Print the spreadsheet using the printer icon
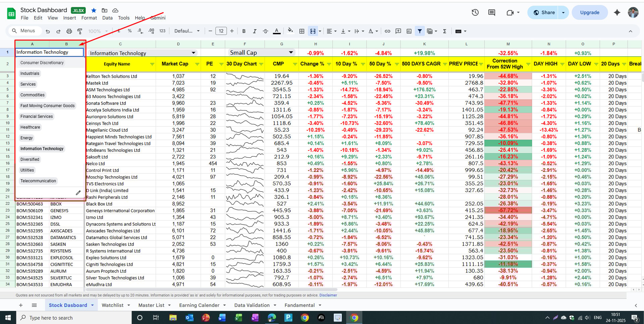 (69, 31)
